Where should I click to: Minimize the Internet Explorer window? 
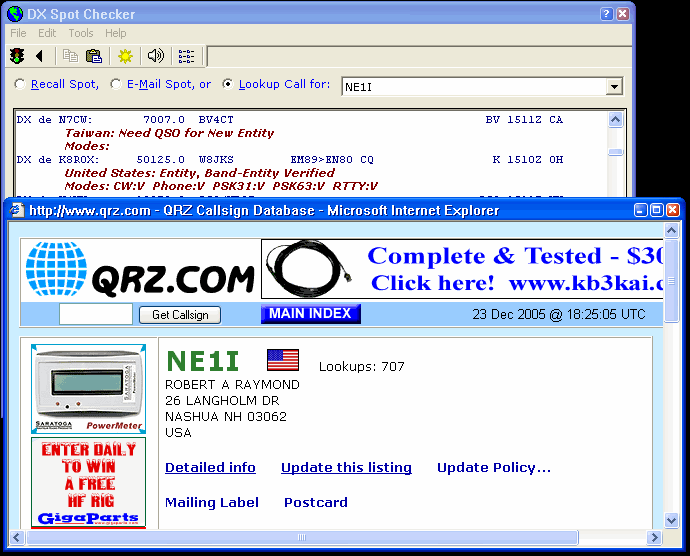point(641,210)
